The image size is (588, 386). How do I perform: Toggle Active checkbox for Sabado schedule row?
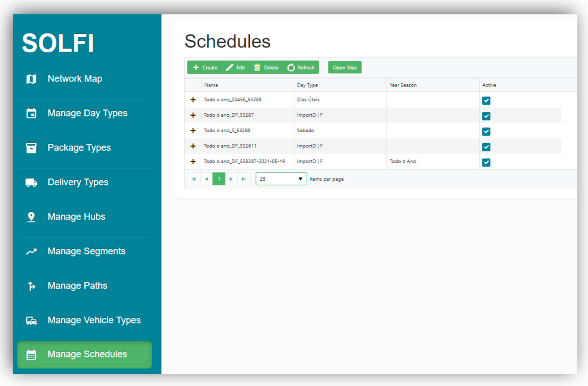tap(486, 131)
